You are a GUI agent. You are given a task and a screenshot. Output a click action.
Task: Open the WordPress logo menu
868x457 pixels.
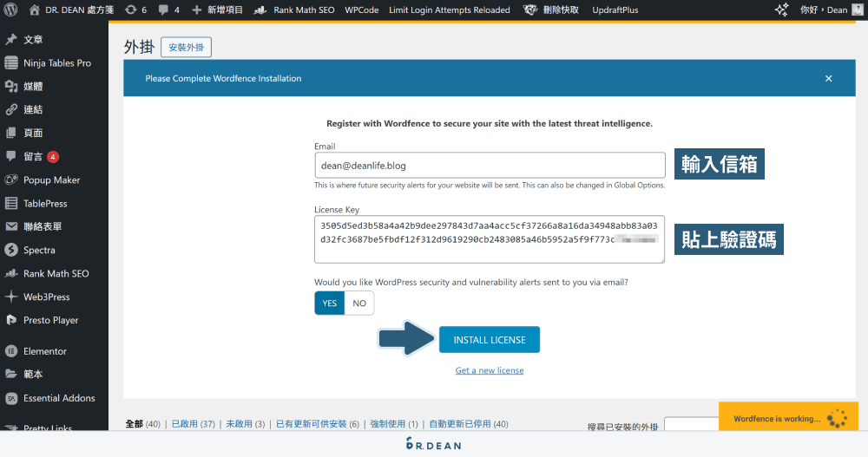tap(10, 10)
